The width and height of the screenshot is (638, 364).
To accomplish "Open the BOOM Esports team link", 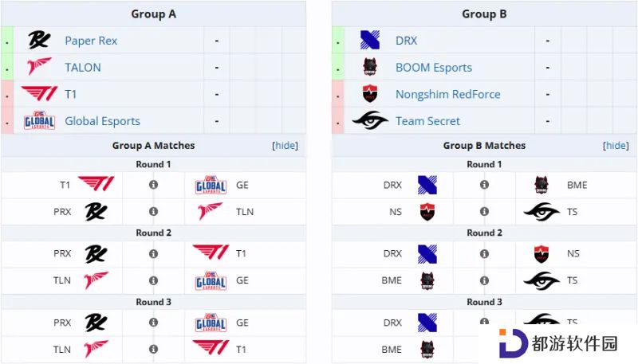I will 434,68.
